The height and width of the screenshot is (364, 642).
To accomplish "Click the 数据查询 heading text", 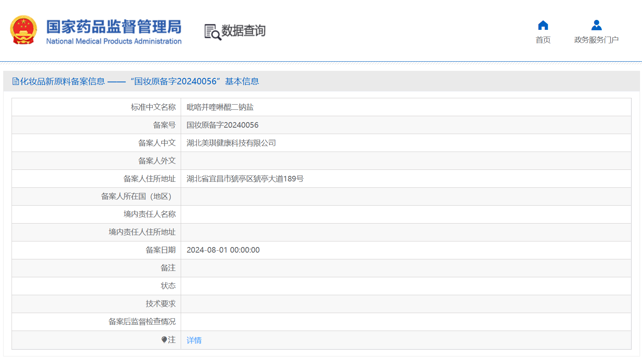I will (x=243, y=31).
